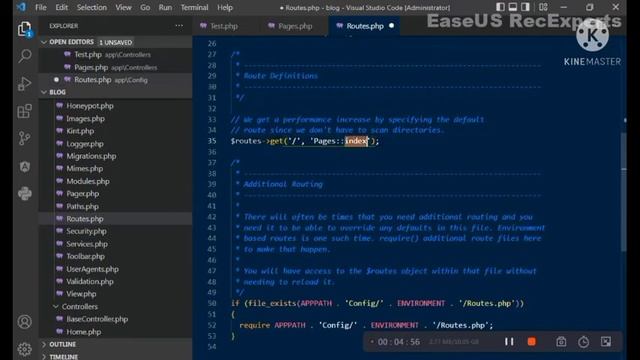The image size is (640, 360).
Task: Open Run and Debug view
Action: [24, 84]
